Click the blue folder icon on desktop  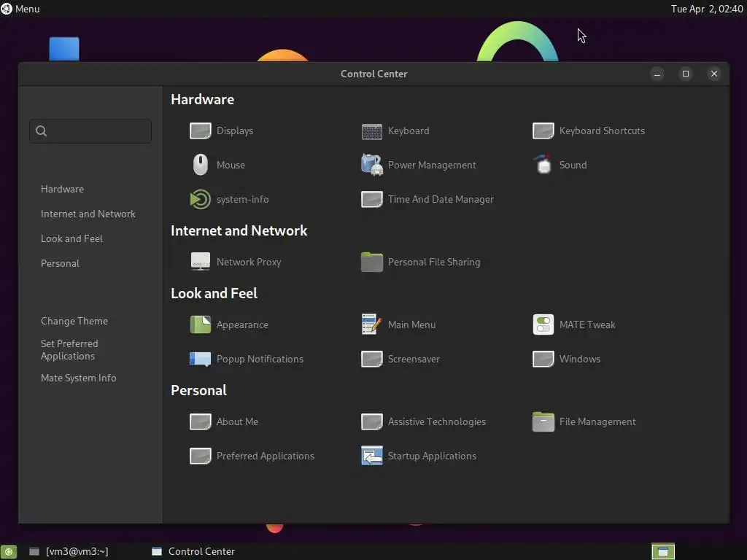(64, 49)
